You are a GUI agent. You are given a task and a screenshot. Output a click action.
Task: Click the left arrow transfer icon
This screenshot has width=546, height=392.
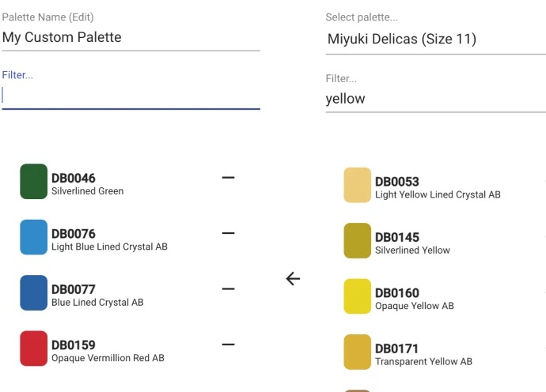[293, 279]
